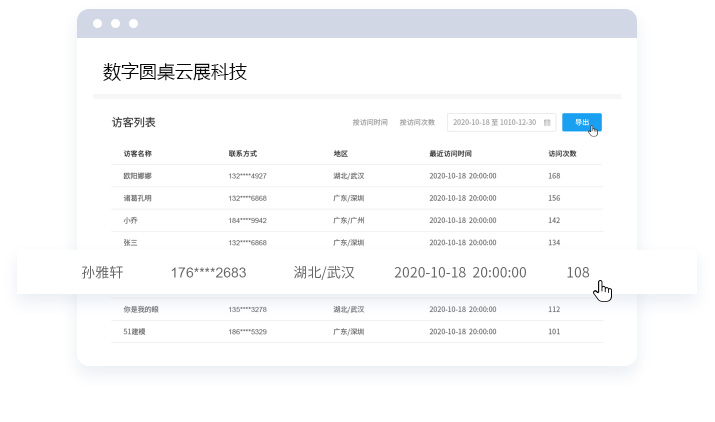The width and height of the screenshot is (715, 422).
Task: Click the first window control dot
Action: point(97,23)
